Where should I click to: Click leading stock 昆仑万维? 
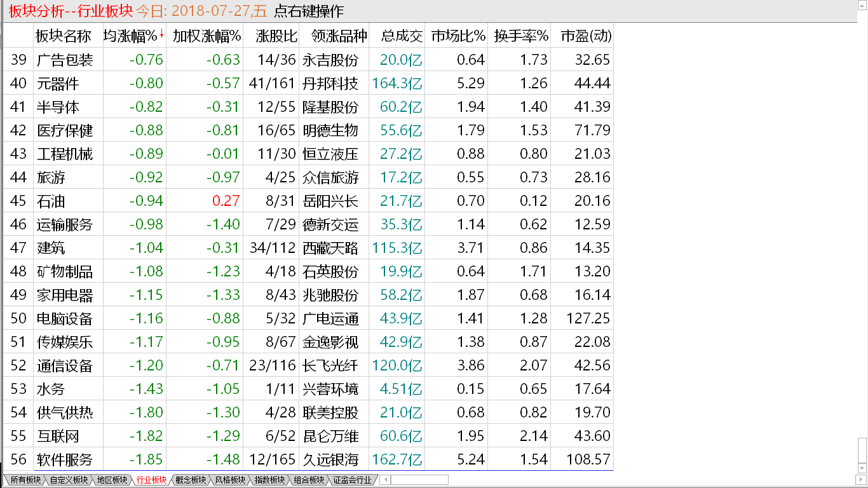click(330, 436)
